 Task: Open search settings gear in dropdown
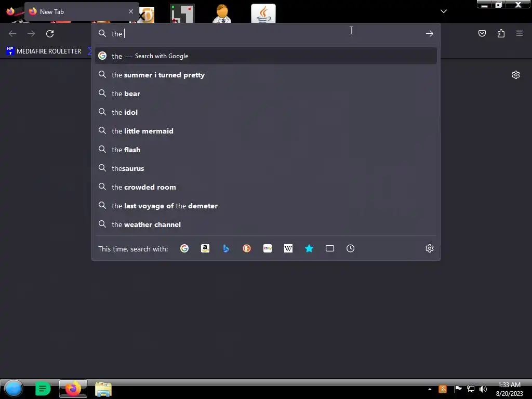(x=430, y=248)
